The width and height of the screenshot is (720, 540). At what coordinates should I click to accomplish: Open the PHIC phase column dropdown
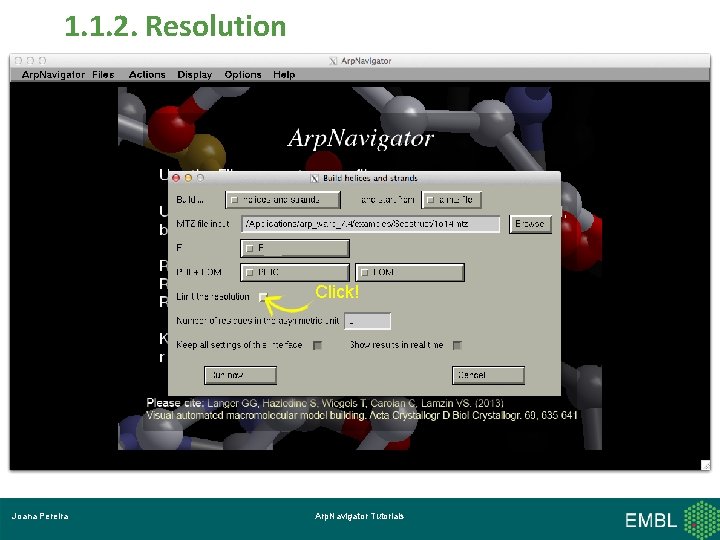[295, 272]
